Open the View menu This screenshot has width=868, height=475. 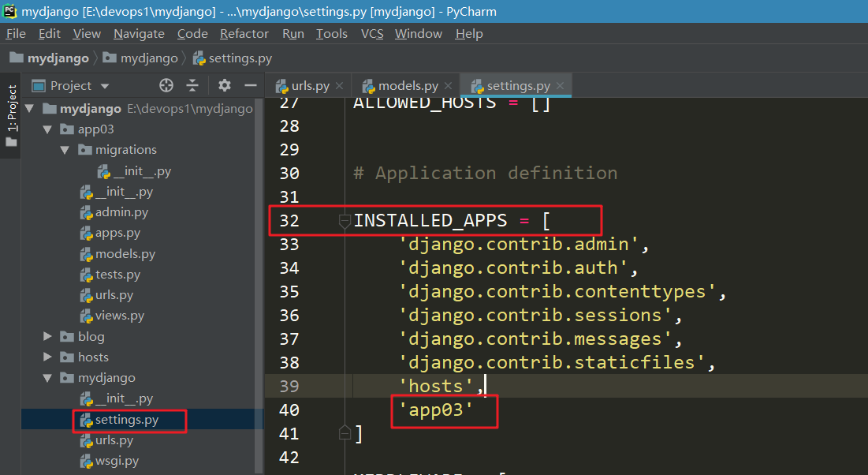[87, 34]
